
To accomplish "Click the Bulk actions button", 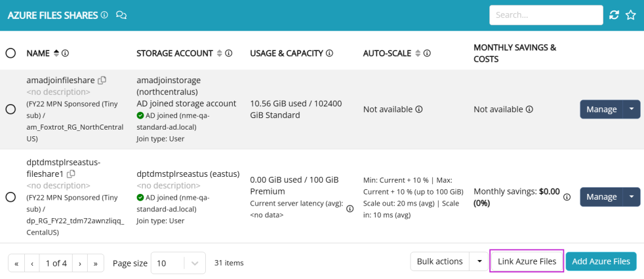I will pos(440,262).
